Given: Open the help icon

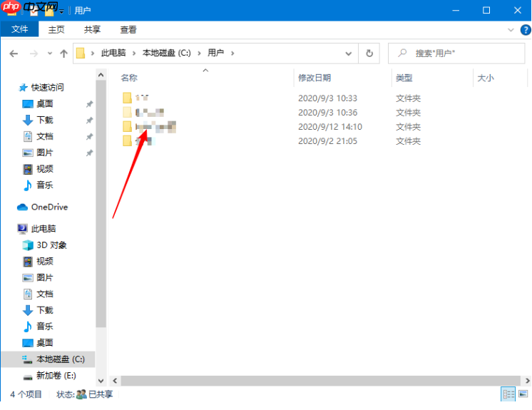Looking at the screenshot, I should tap(525, 30).
